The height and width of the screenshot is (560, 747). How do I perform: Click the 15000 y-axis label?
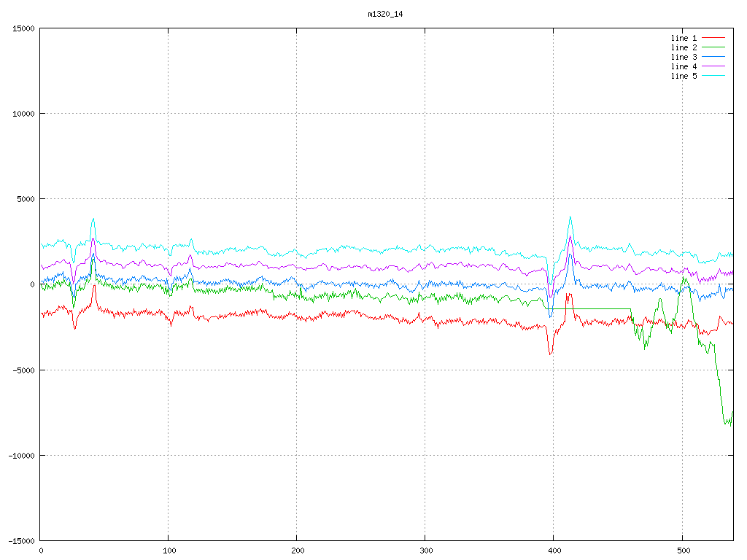point(23,28)
